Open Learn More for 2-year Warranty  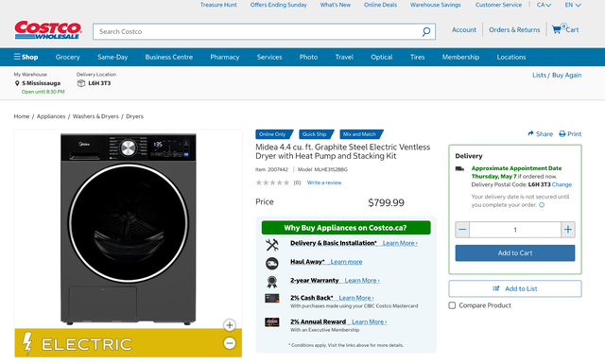362,281
